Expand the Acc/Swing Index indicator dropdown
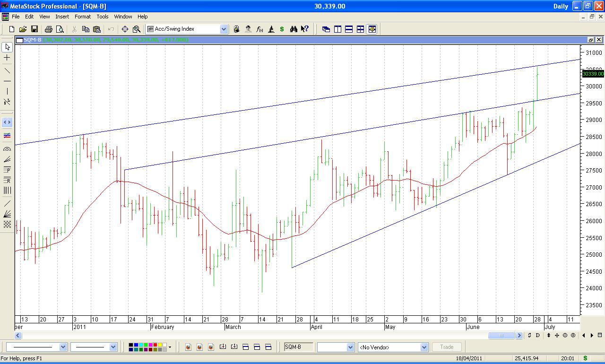Image resolution: width=605 pixels, height=364 pixels. pos(224,29)
